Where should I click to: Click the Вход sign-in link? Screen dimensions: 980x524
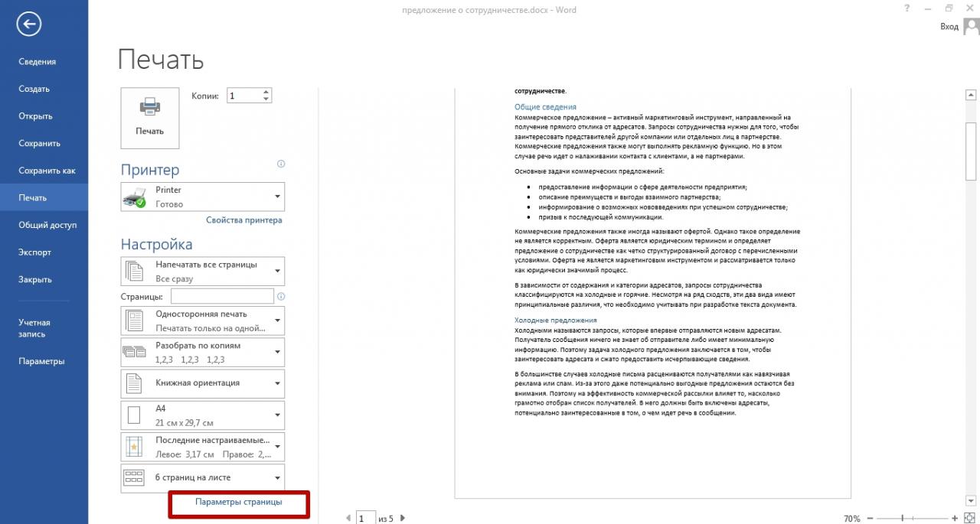[949, 27]
